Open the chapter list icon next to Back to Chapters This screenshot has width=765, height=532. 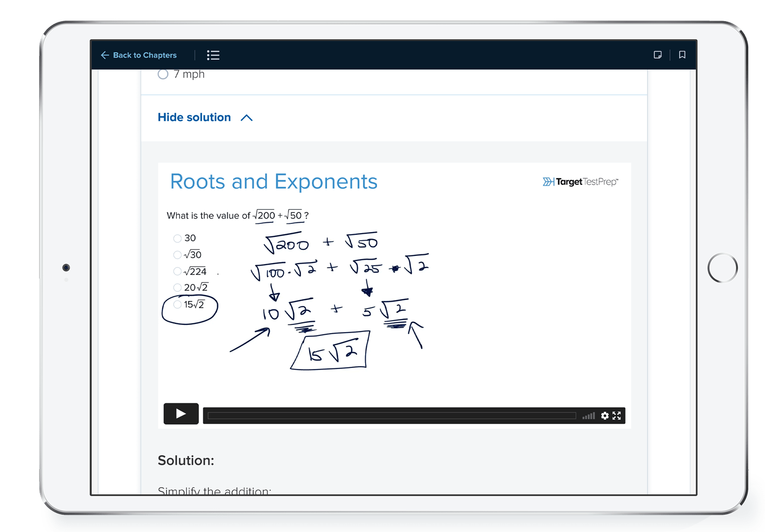pos(213,55)
